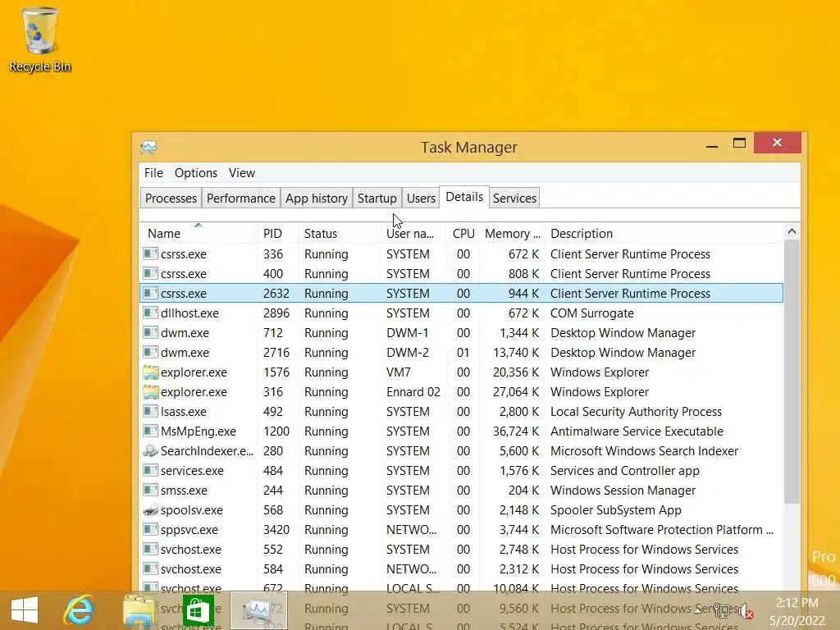Click the icon of lsass.exe
840x630 pixels.
pyautogui.click(x=151, y=412)
